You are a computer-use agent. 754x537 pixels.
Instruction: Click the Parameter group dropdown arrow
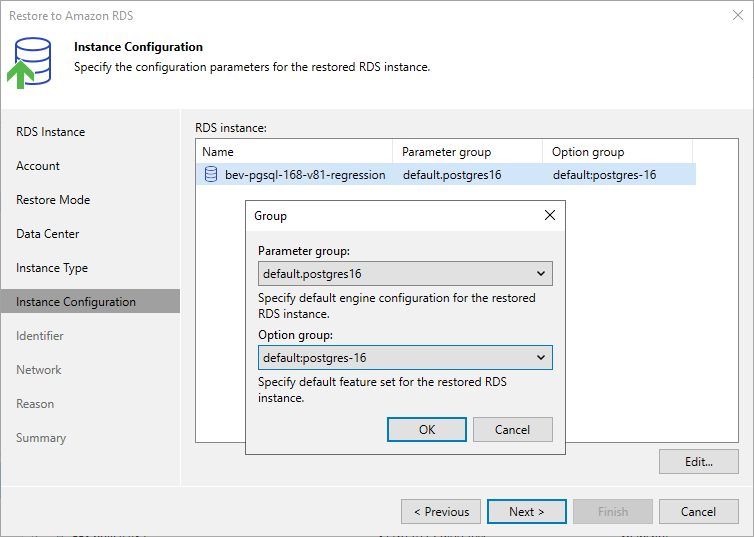(541, 274)
